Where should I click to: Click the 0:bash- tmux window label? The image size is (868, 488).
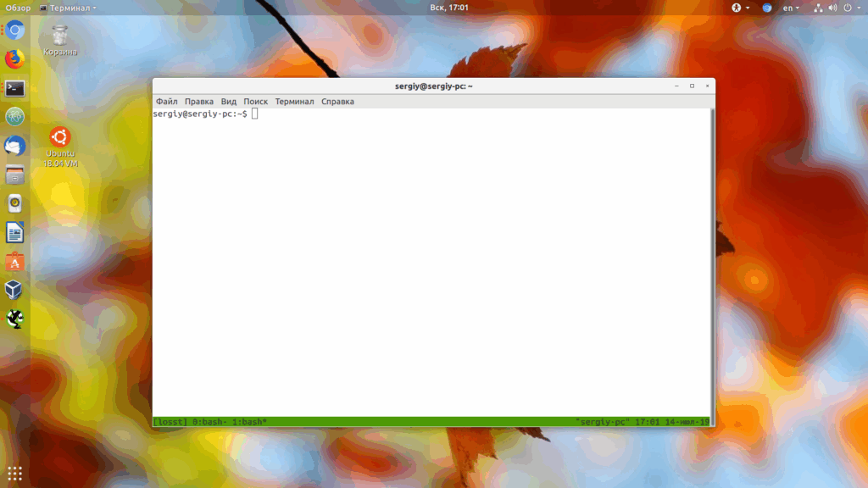210,422
